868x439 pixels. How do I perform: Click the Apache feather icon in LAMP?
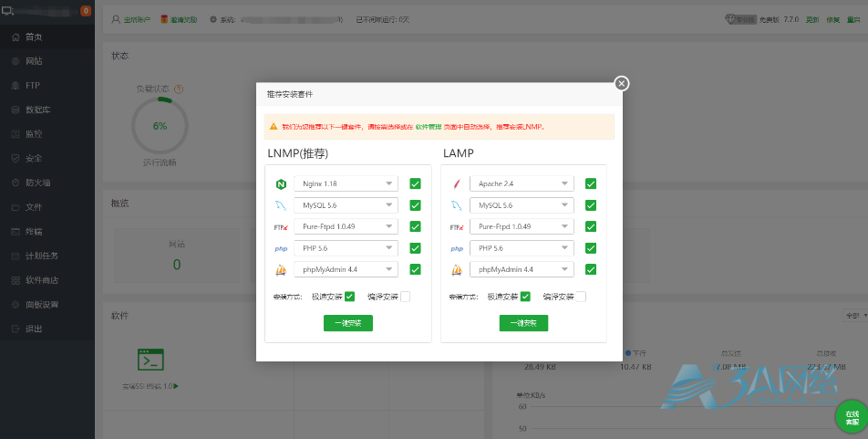click(457, 184)
